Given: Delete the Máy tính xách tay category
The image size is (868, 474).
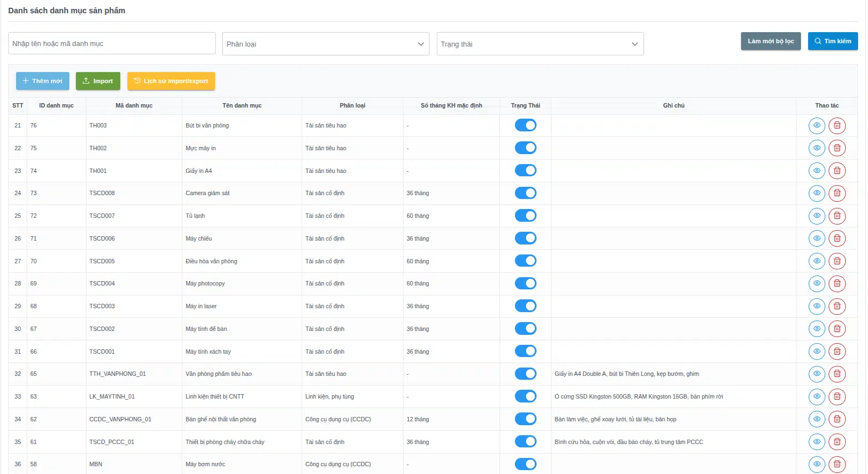Looking at the screenshot, I should [837, 351].
